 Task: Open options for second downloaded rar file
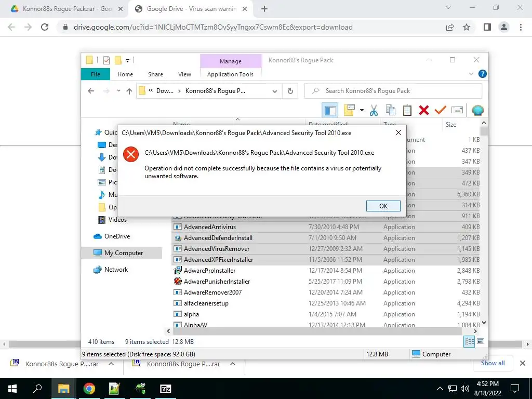(232, 364)
